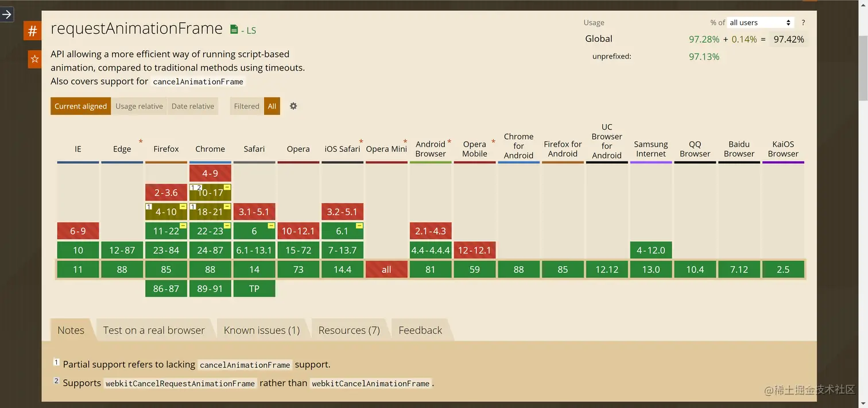This screenshot has height=408, width=868.
Task: Click the Android Browser 2.1-4.3 cell
Action: 431,231
